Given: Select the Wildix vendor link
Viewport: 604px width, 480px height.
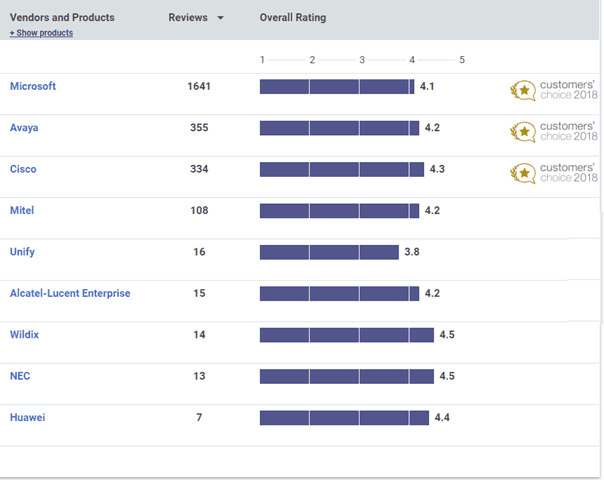Looking at the screenshot, I should click(24, 334).
